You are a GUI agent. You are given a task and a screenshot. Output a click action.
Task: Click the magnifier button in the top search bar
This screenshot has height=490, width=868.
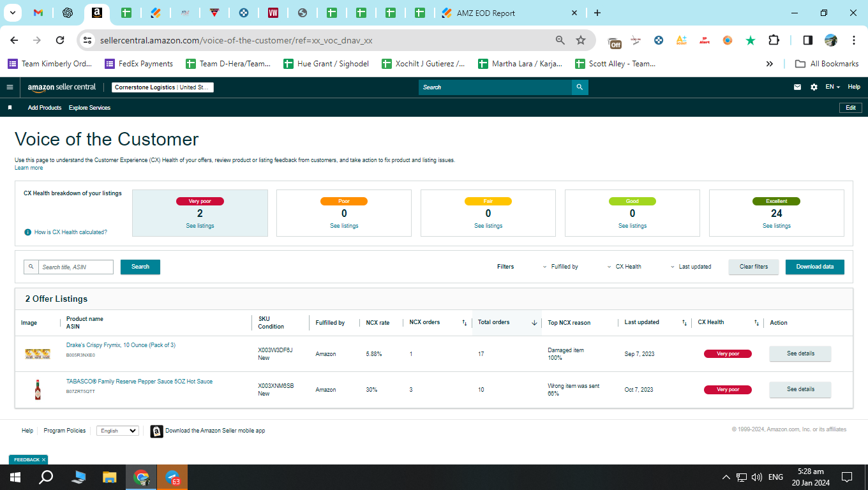click(x=580, y=87)
